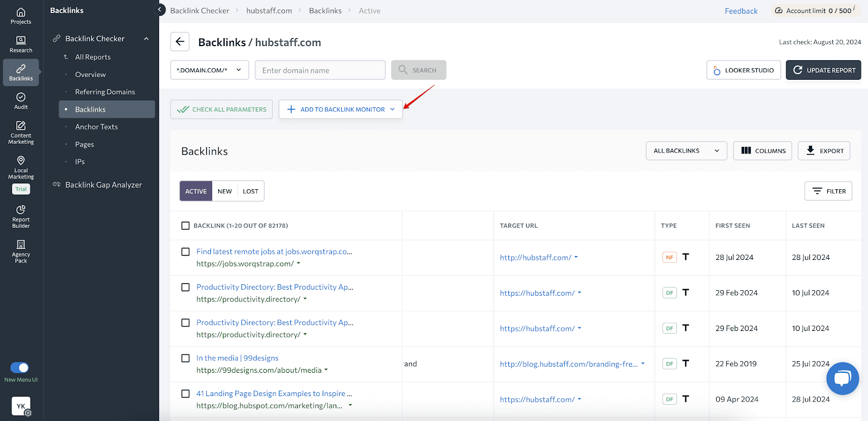868x421 pixels.
Task: Go to Overview in Backlink Checker
Action: pos(91,74)
